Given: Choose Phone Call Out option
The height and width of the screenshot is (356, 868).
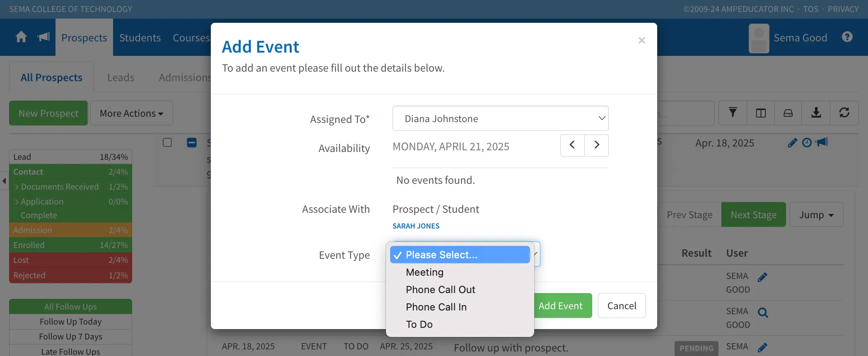Looking at the screenshot, I should pos(460,290).
